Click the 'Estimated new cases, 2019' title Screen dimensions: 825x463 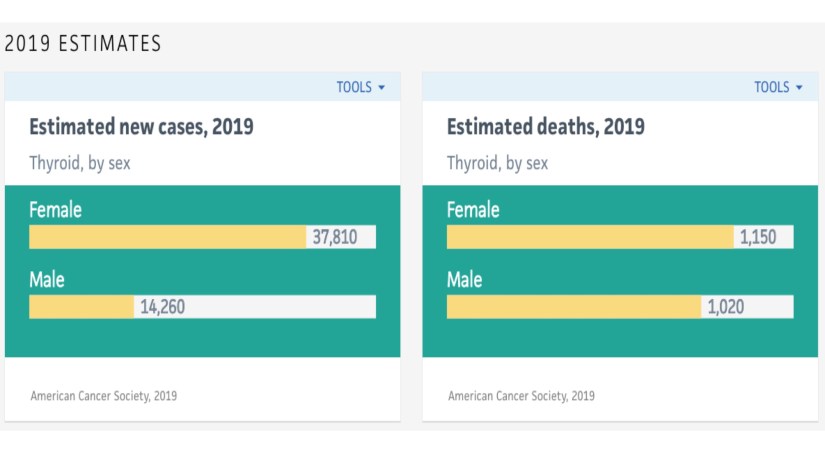(x=141, y=127)
